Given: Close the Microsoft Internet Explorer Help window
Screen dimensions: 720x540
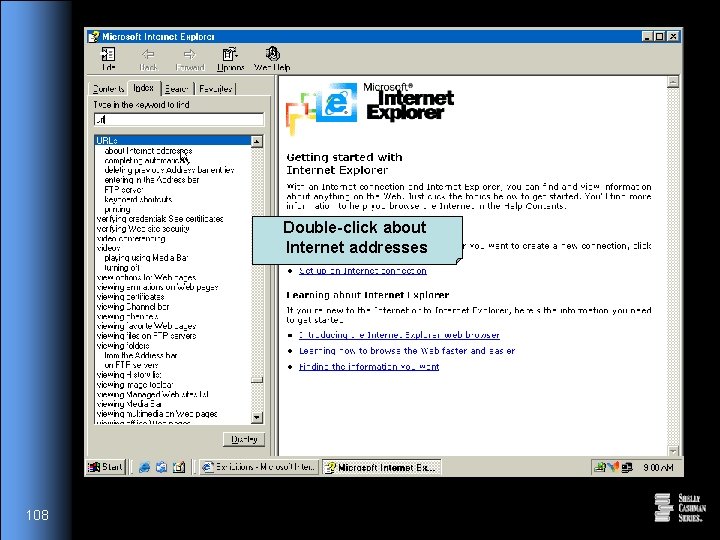Looking at the screenshot, I should click(673, 36).
